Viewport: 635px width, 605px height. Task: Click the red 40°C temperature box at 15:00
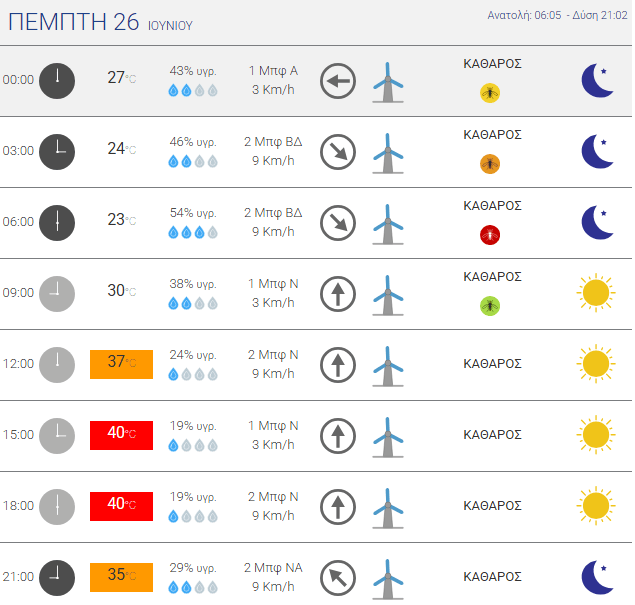[121, 435]
